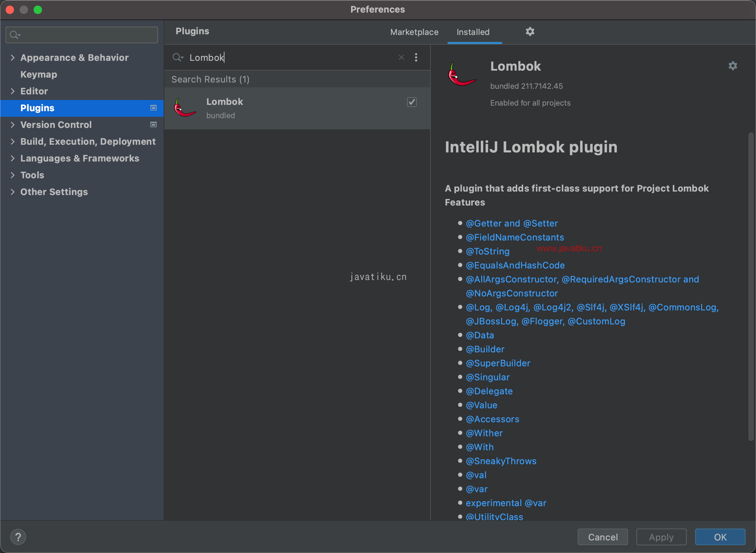Screen dimensions: 756x553
Task: Open the @SuperBuilder link
Action: tap(498, 363)
